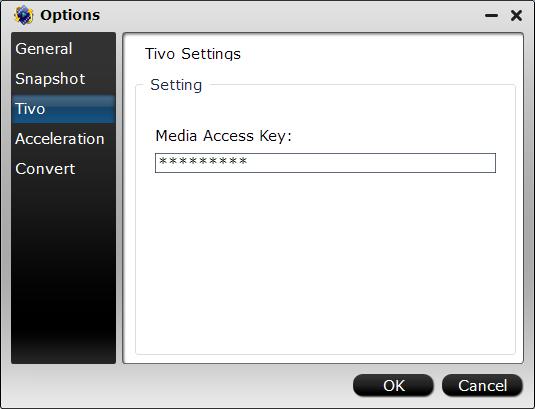Minimize the Options window

point(491,15)
